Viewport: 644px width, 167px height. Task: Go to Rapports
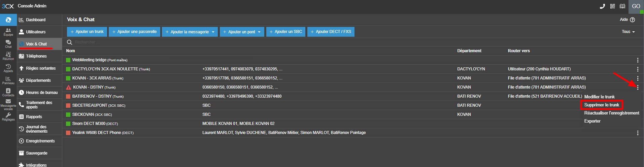[39, 117]
